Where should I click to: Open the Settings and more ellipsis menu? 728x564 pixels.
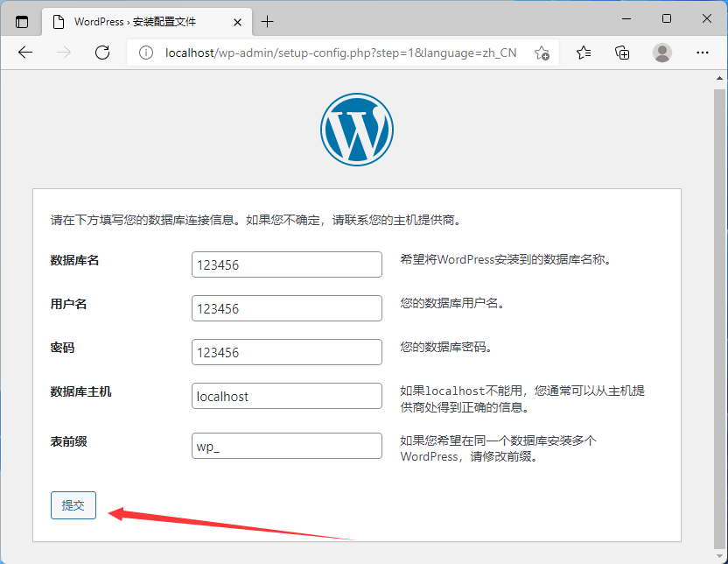(703, 53)
